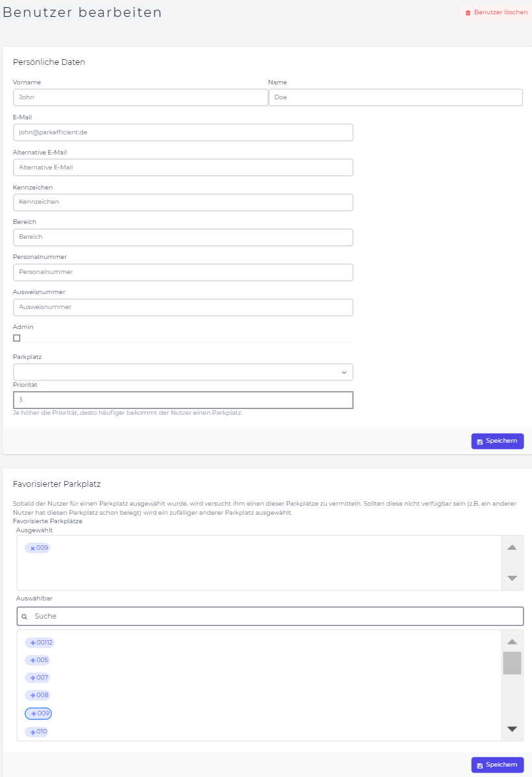This screenshot has height=777, width=532.
Task: Remove favorite parking spot 009 via x icon
Action: (32, 548)
